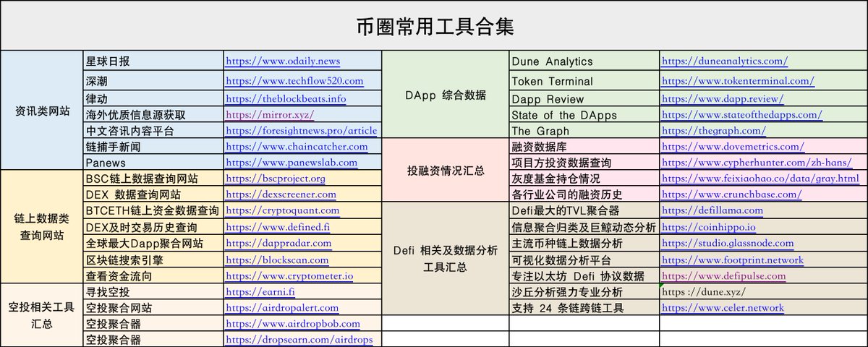
Task: Select the State of the DApps cell
Action: coord(584,114)
